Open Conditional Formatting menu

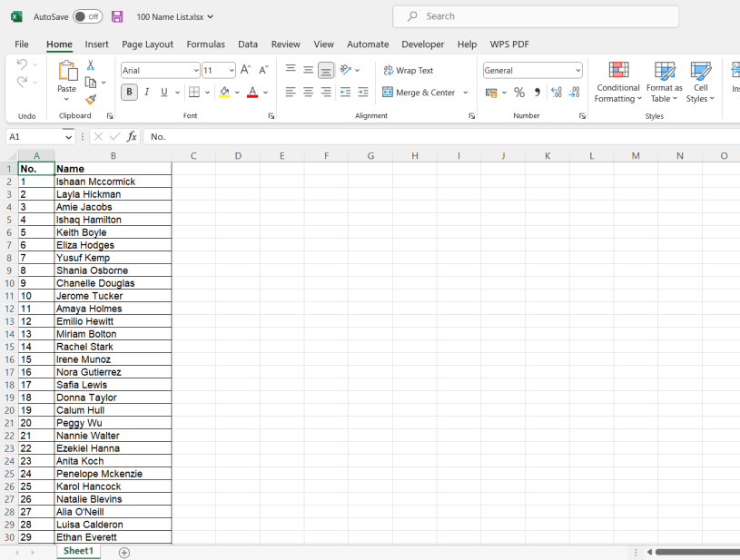coord(618,82)
